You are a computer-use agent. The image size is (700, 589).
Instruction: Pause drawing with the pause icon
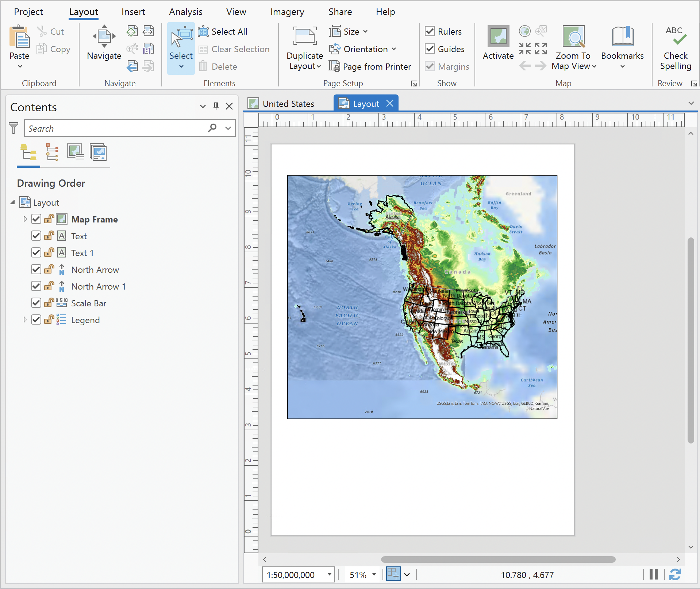(x=654, y=574)
